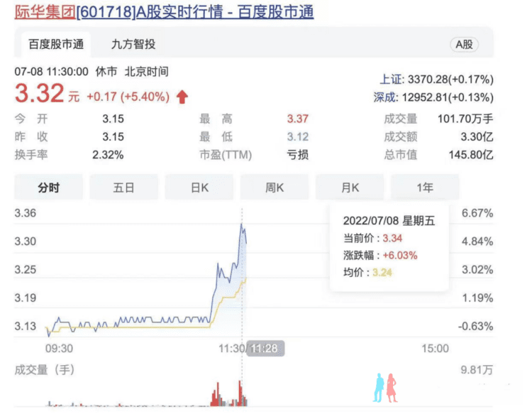Viewport: 532px width, 414px height.
Task: Click the 昨收 value 3.15
Action: coord(113,137)
